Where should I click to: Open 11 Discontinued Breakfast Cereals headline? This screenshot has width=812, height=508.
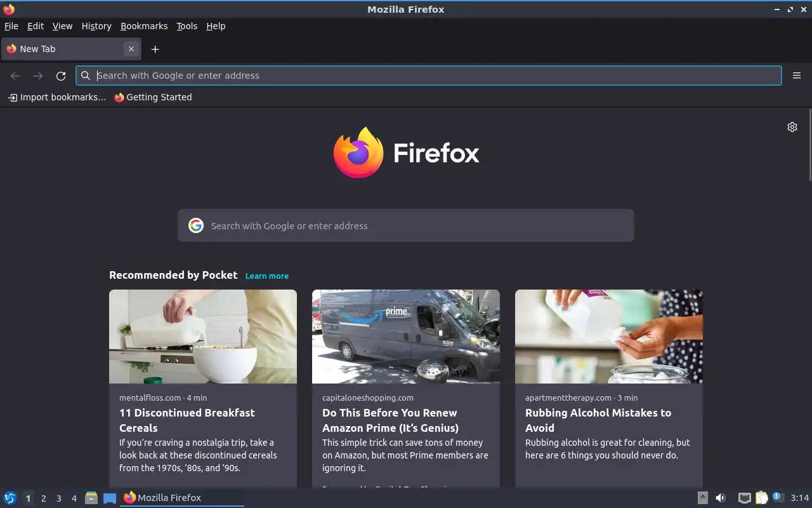coord(187,420)
